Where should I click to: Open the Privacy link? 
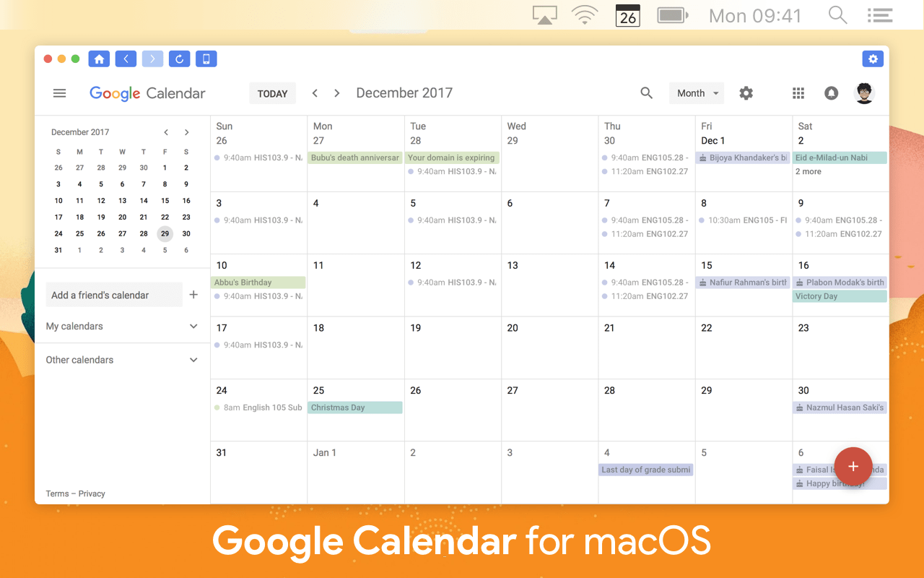click(x=92, y=493)
